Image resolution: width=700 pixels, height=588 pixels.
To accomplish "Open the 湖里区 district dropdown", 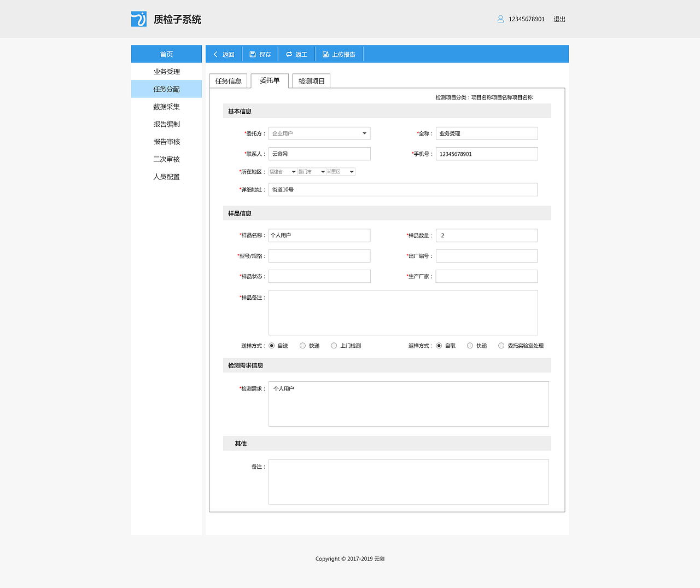I will pyautogui.click(x=341, y=172).
